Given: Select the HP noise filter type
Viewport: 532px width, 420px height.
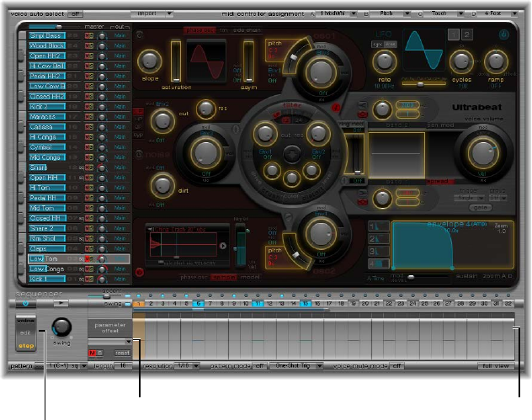Looking at the screenshot, I should click(138, 119).
